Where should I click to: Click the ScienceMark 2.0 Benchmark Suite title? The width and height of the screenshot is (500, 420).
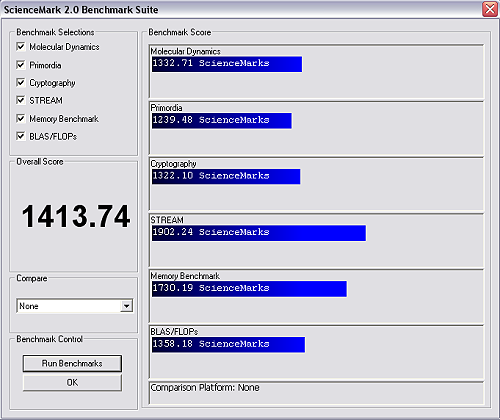81,10
